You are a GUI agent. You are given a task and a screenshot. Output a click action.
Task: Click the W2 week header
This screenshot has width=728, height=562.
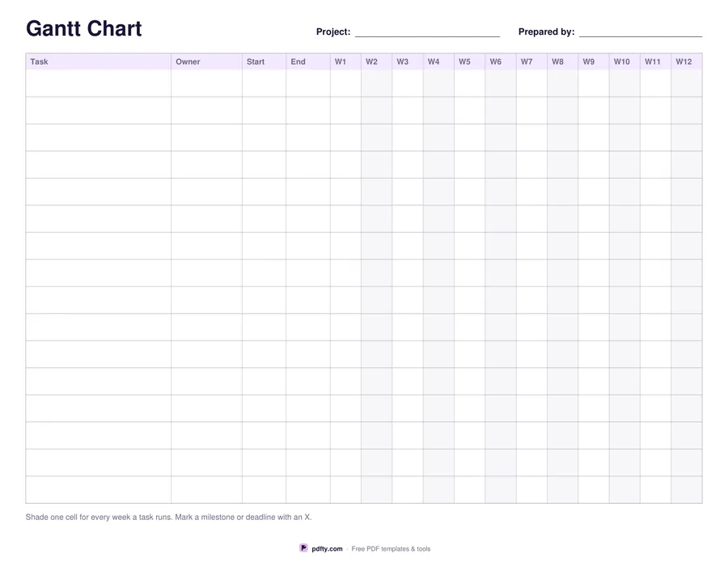376,61
